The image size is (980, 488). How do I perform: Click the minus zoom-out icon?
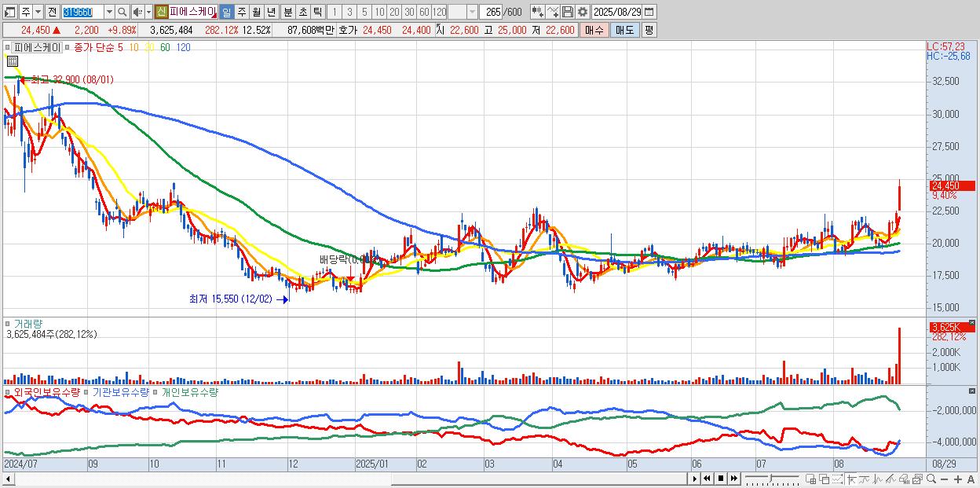[x=944, y=479]
